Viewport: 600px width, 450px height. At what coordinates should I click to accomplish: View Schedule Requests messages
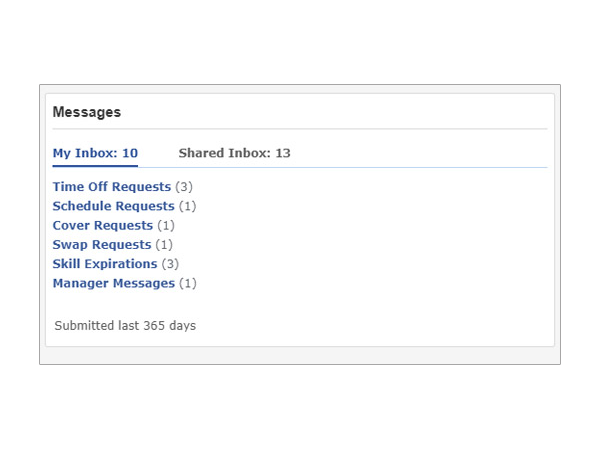pos(113,206)
